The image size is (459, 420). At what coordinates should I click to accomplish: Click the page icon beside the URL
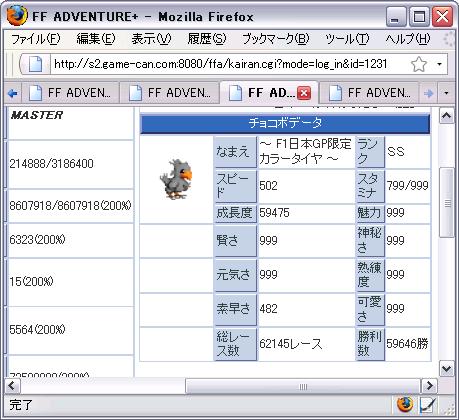35,64
